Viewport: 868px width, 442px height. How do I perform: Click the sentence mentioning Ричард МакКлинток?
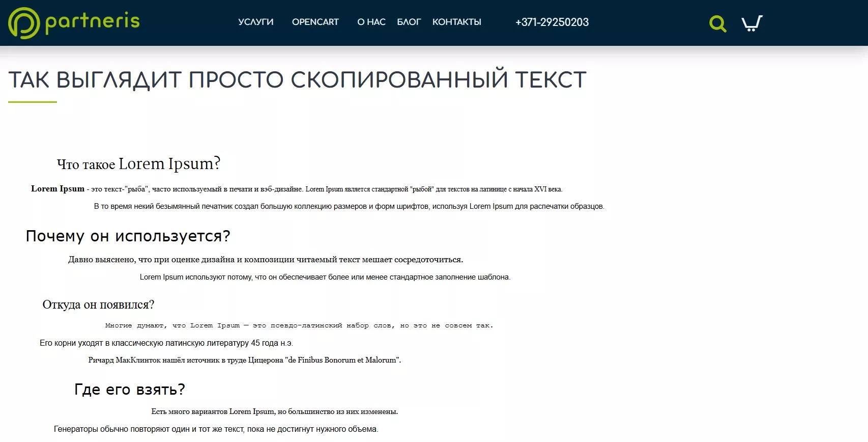click(244, 360)
